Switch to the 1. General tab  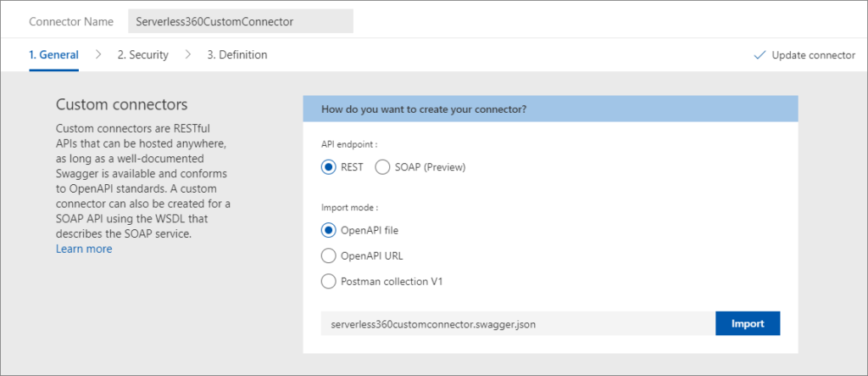point(53,55)
